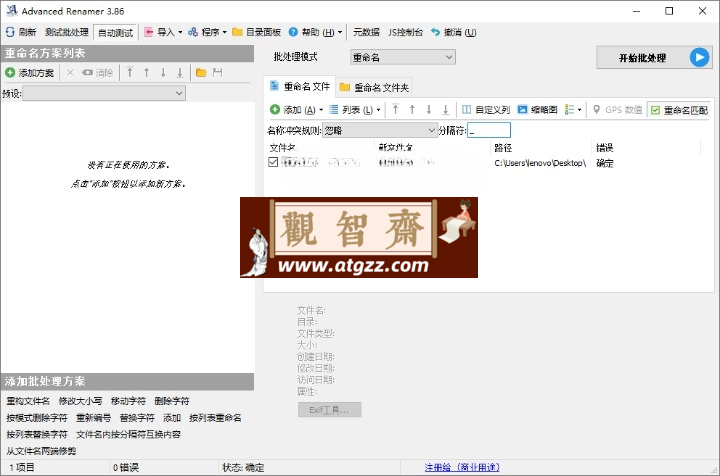The width and height of the screenshot is (720, 476).
Task: Add the 修改大小写 method
Action: [x=80, y=401]
